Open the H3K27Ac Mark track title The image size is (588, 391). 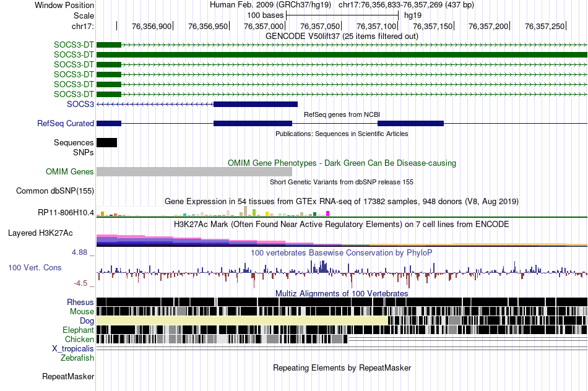pos(342,224)
